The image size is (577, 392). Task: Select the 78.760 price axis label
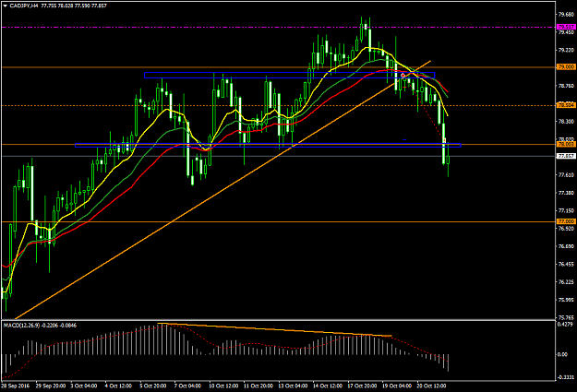pyautogui.click(x=566, y=86)
